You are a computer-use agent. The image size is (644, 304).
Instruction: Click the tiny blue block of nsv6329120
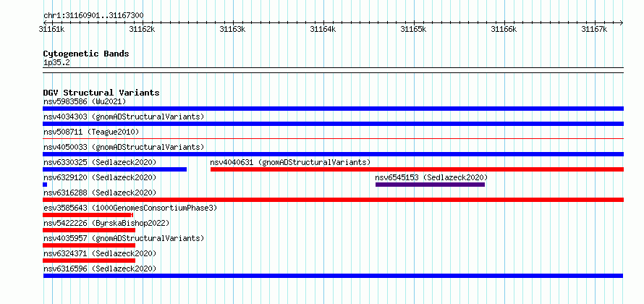45,185
